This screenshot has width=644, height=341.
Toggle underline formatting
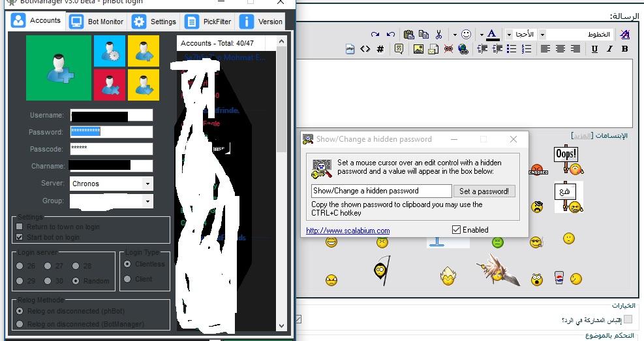click(594, 49)
